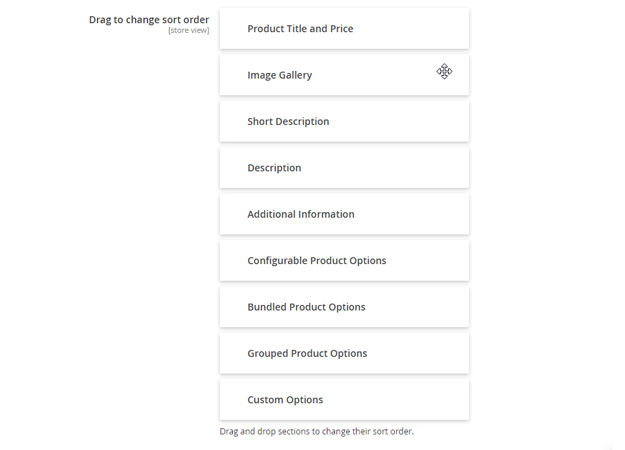The image size is (625, 450).
Task: Click the 'Bundled Product Options' label text
Action: tap(306, 307)
